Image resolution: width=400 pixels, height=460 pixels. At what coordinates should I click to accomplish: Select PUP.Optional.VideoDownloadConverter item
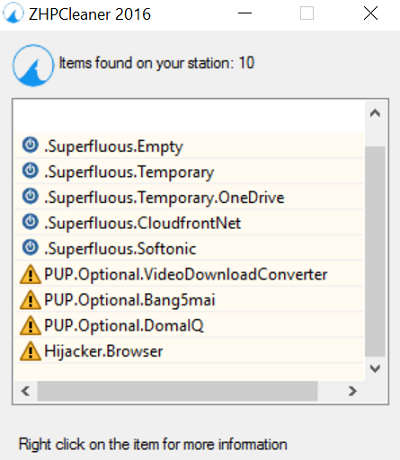click(189, 274)
